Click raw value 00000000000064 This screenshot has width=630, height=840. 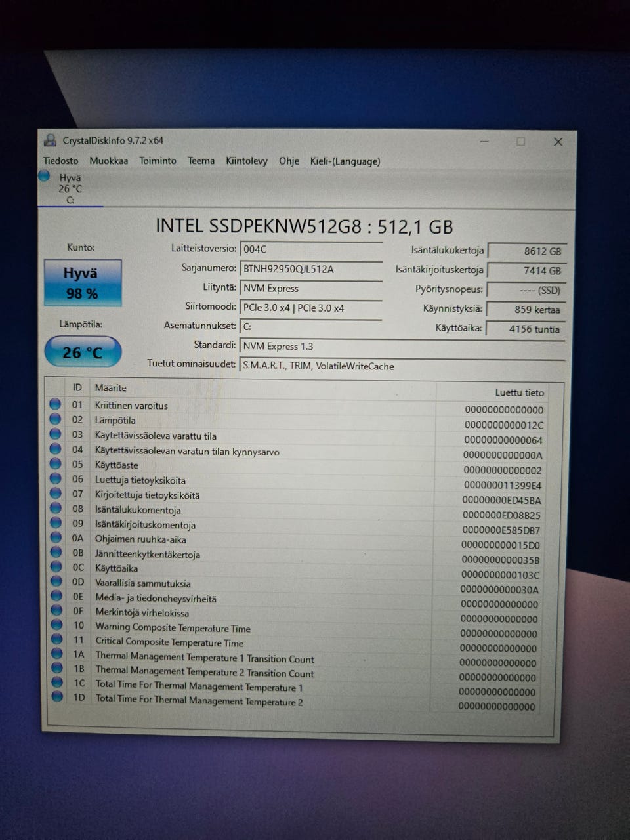503,440
